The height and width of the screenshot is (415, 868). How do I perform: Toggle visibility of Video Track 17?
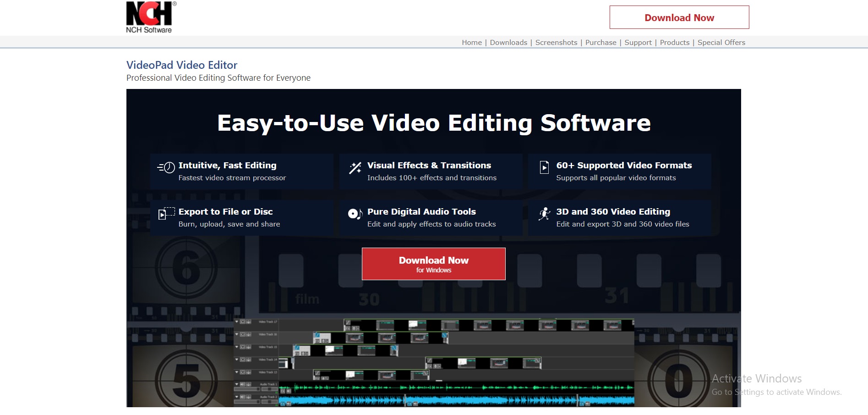(242, 321)
